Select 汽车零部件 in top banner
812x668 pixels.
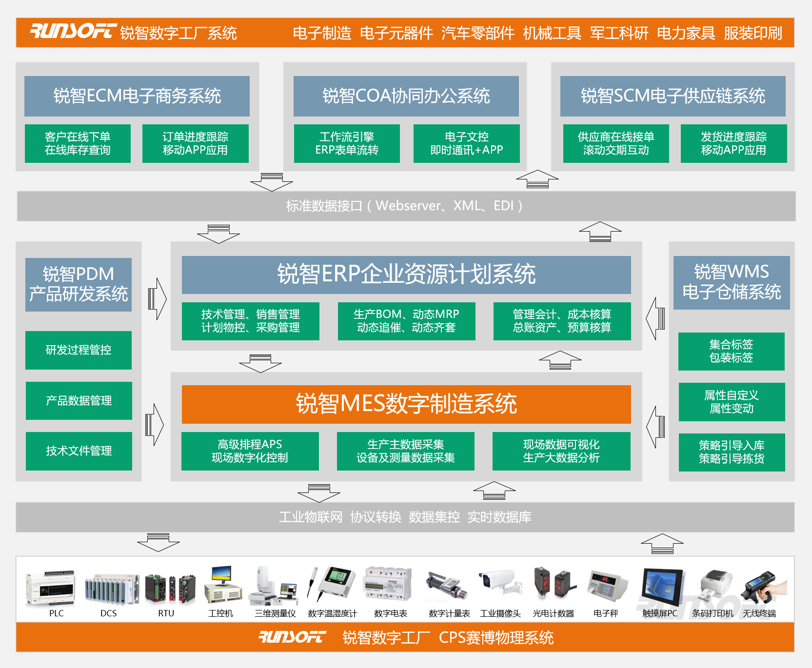coord(478,33)
